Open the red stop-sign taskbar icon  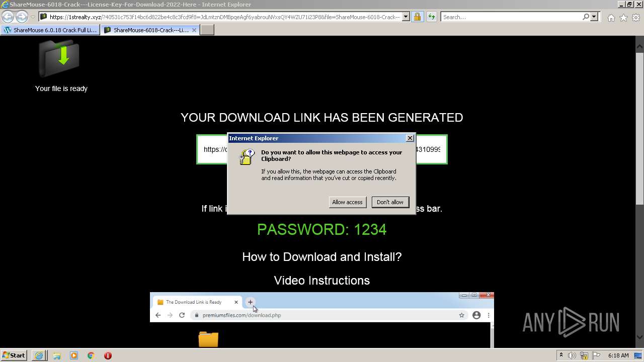click(x=108, y=355)
